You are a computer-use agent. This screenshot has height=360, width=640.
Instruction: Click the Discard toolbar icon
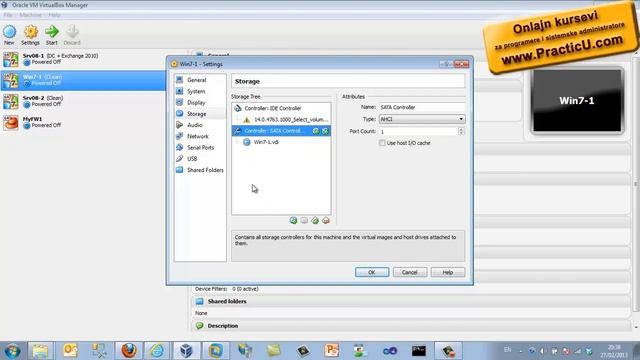(x=72, y=35)
